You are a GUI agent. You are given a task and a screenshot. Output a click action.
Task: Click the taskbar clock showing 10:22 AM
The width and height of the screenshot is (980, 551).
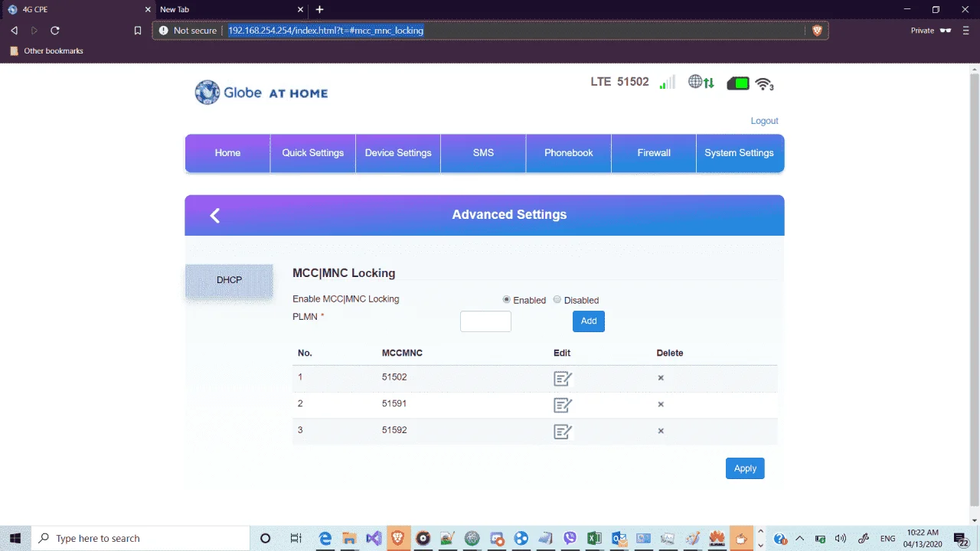(922, 538)
